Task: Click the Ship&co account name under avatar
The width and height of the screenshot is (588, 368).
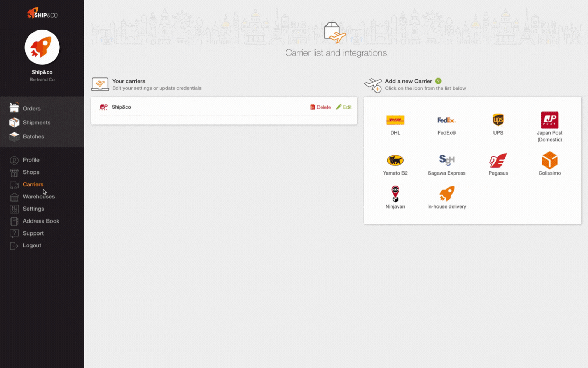Action: coord(42,72)
